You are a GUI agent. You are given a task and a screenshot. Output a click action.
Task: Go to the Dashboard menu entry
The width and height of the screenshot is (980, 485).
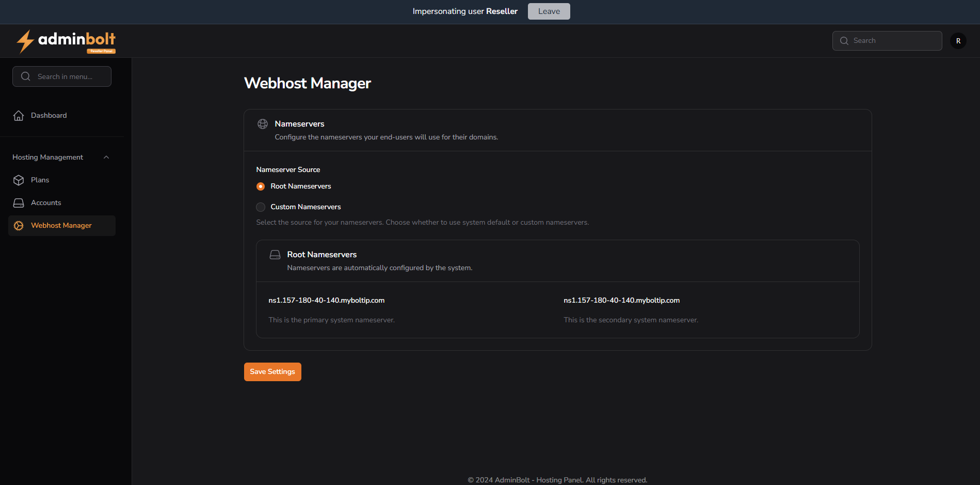[49, 115]
